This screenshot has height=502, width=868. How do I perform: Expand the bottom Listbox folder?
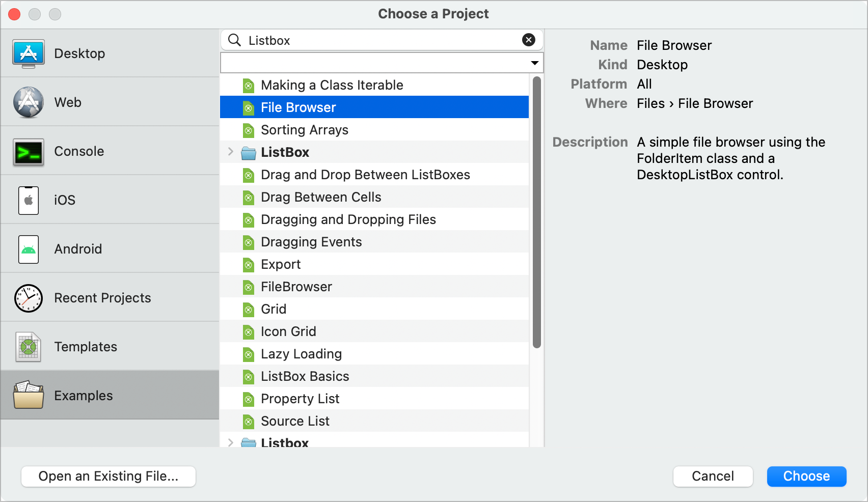231,442
